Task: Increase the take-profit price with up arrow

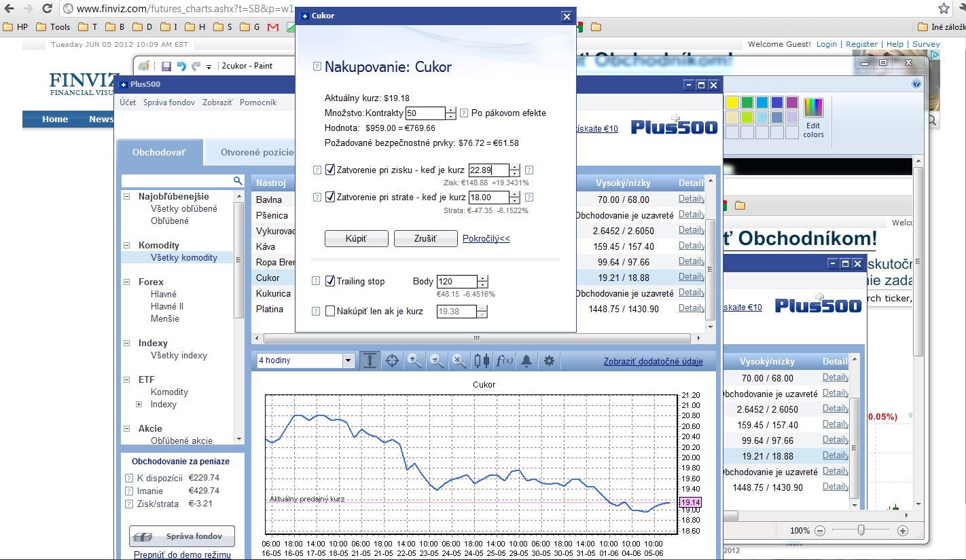Action: coord(516,167)
